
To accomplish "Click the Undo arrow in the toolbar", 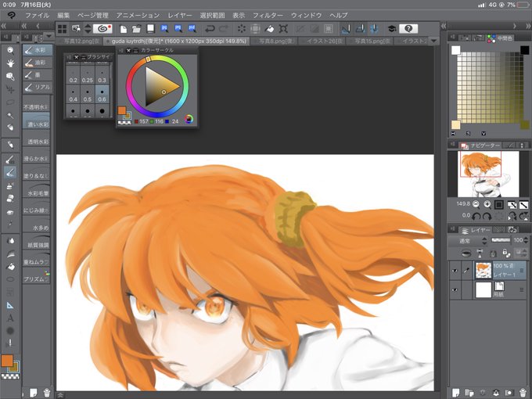I will (x=210, y=29).
